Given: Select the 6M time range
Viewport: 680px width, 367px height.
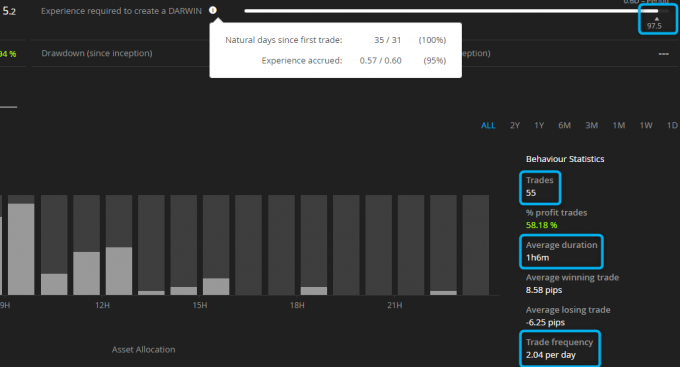Looking at the screenshot, I should 564,125.
